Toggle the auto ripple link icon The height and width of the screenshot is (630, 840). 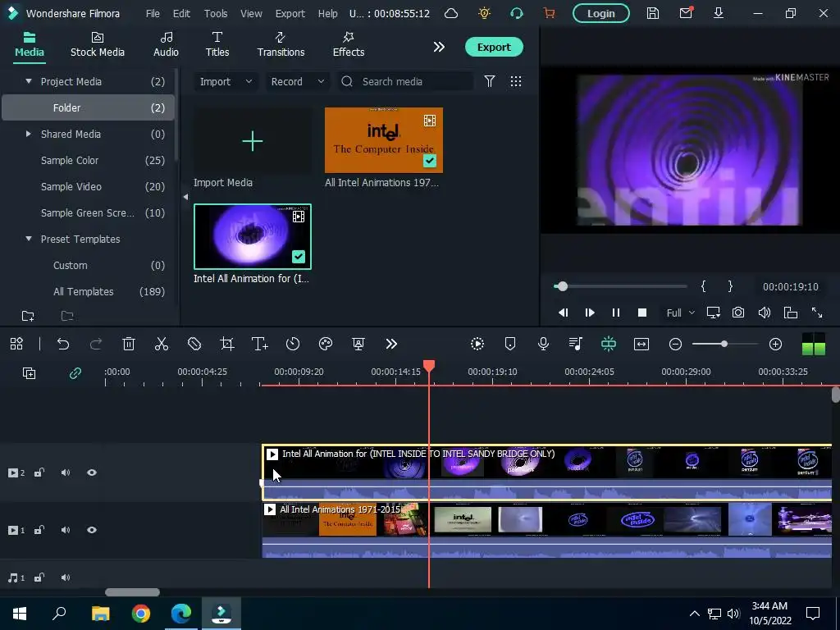click(75, 373)
